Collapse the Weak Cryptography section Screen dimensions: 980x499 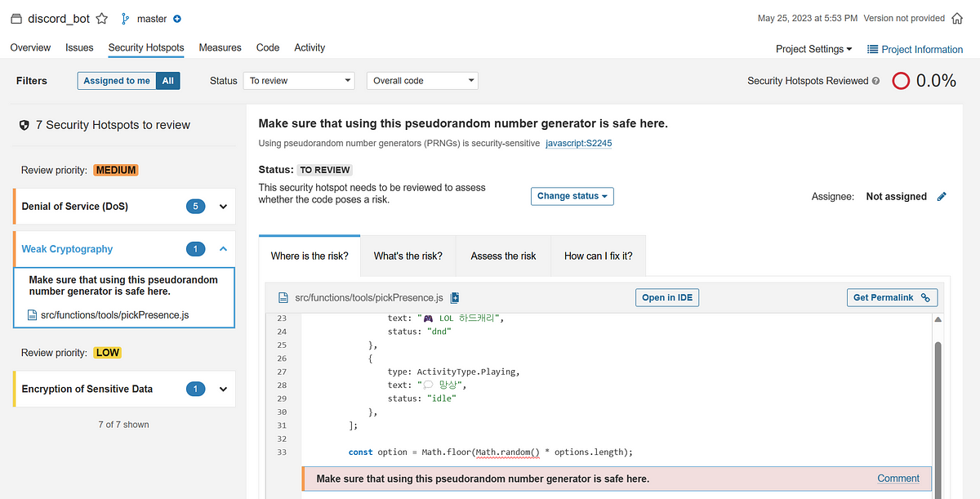coord(222,248)
